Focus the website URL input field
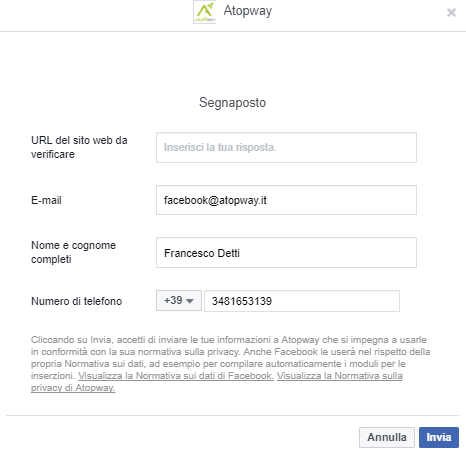 (x=286, y=147)
